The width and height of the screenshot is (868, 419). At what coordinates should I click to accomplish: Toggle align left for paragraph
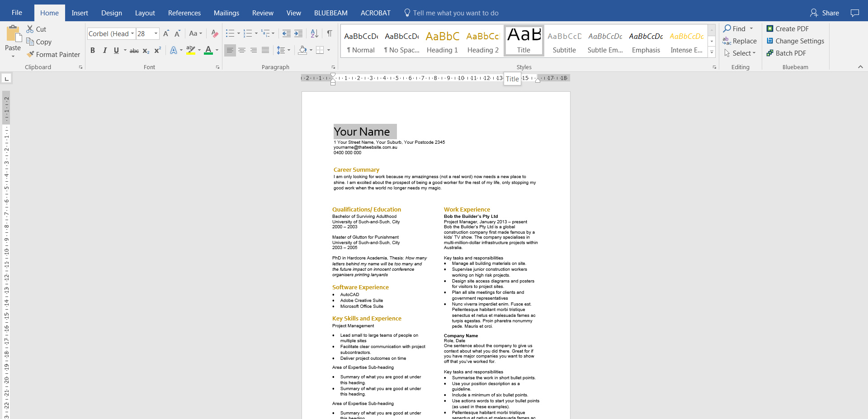tap(230, 50)
